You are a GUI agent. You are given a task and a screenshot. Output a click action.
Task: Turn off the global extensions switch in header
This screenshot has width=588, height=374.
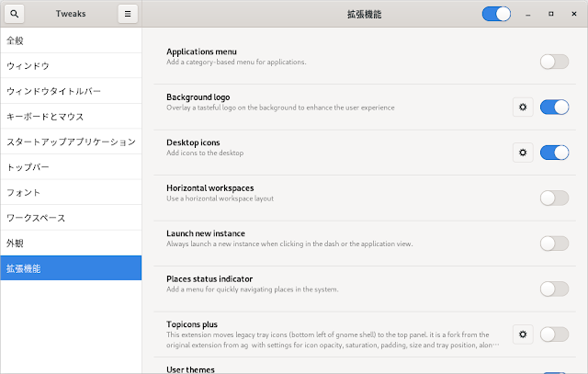coord(496,15)
